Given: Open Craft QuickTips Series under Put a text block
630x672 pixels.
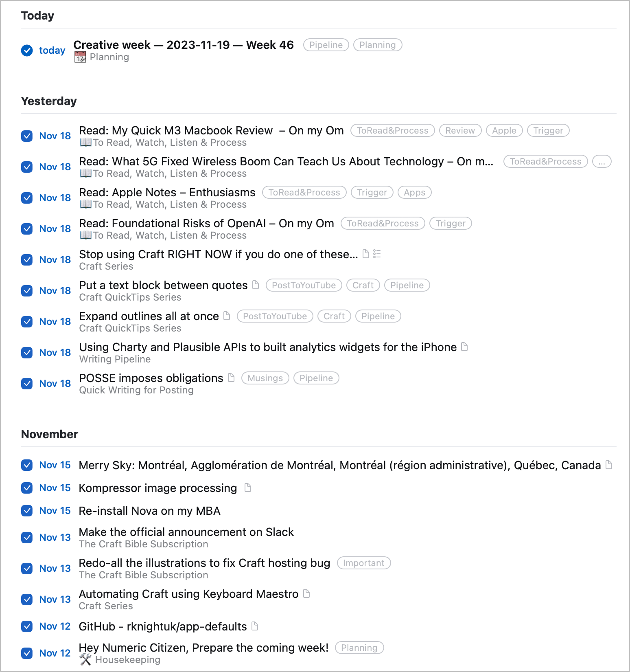Looking at the screenshot, I should coord(130,297).
